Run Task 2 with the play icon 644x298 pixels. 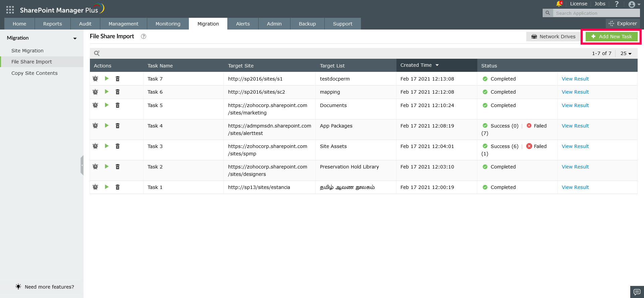(x=107, y=166)
